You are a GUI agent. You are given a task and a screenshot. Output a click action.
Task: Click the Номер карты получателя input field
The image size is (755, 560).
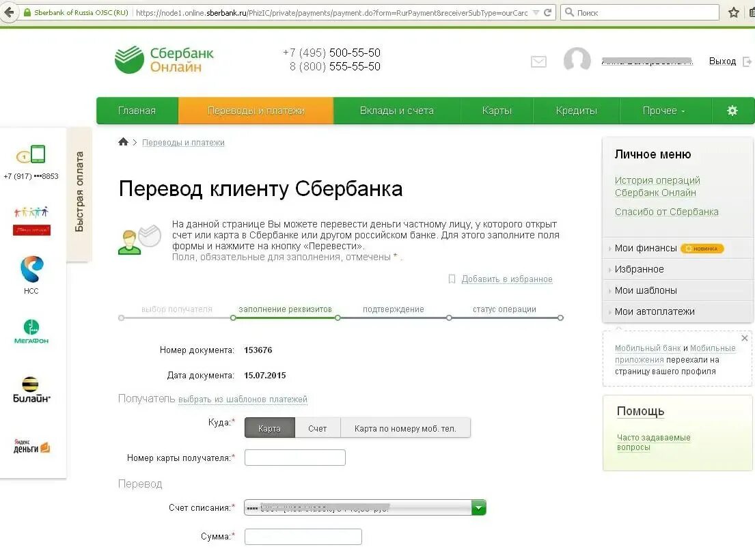click(294, 458)
